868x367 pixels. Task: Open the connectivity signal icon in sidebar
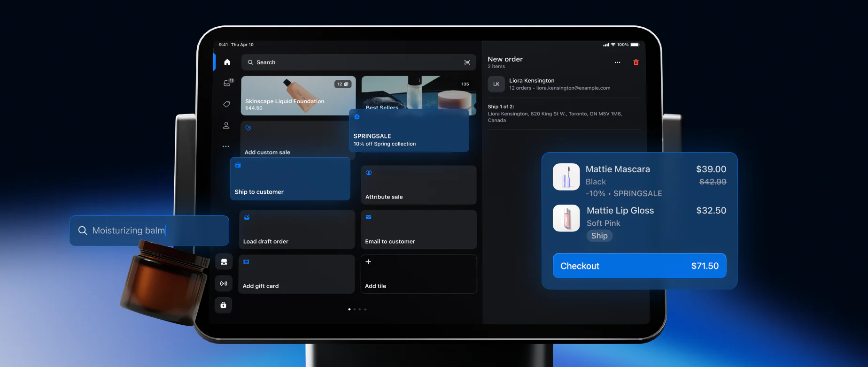[224, 283]
